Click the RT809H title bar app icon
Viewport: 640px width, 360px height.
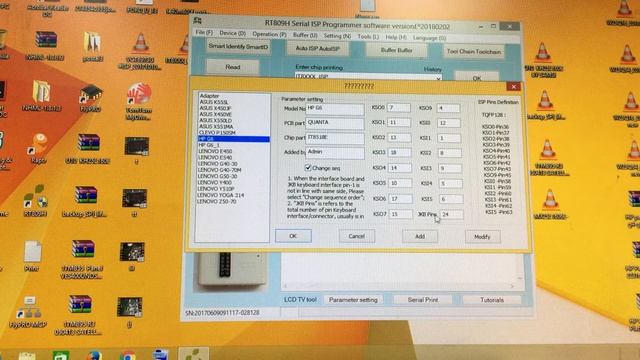click(x=197, y=20)
